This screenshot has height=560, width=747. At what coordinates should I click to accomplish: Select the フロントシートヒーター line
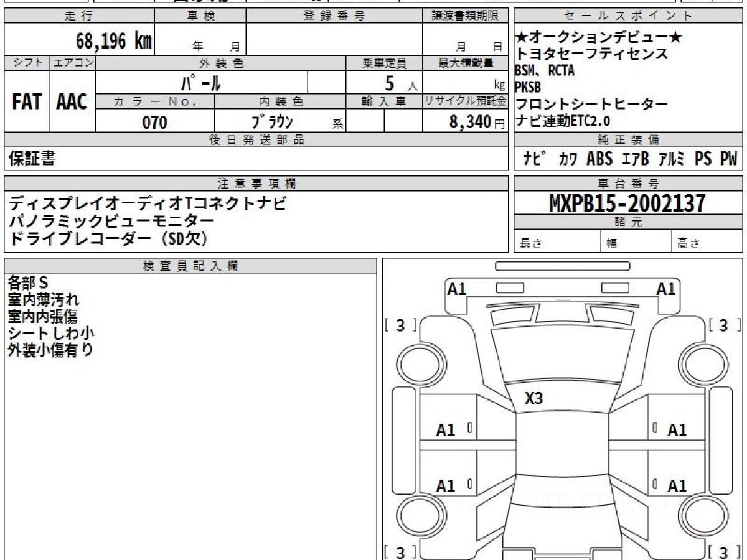pos(592,104)
